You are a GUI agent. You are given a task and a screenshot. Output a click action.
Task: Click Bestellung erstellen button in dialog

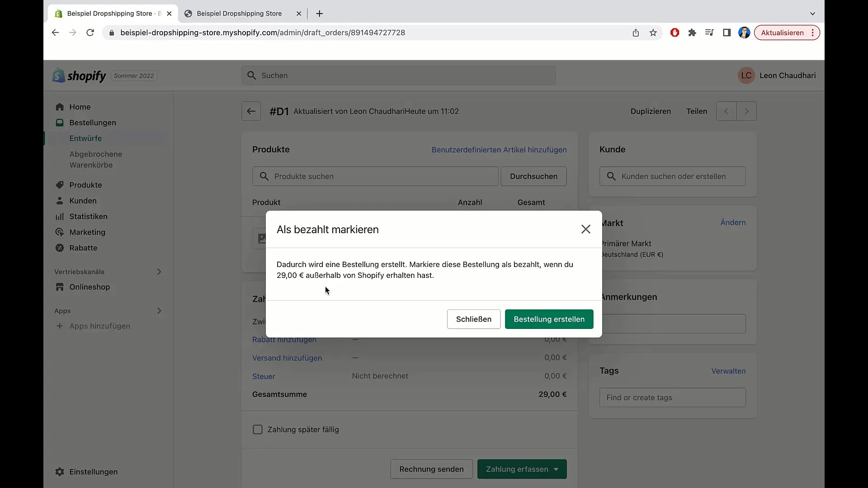(549, 319)
